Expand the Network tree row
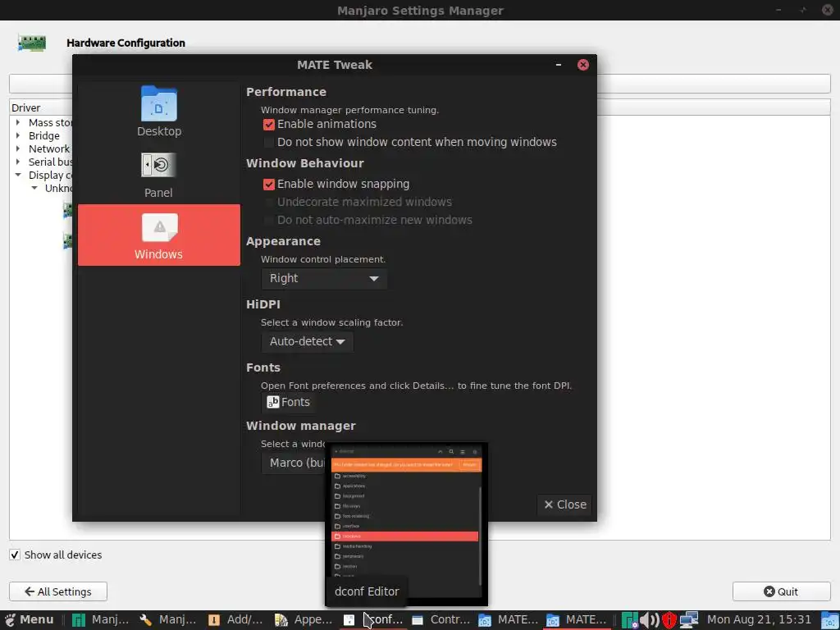This screenshot has height=630, width=840. pyautogui.click(x=18, y=149)
